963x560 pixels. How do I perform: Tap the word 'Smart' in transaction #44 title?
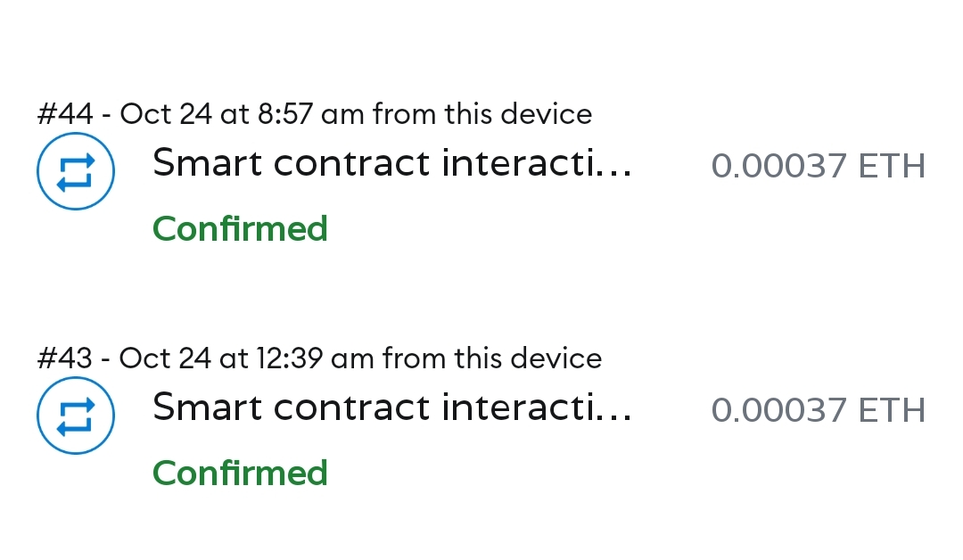(209, 164)
